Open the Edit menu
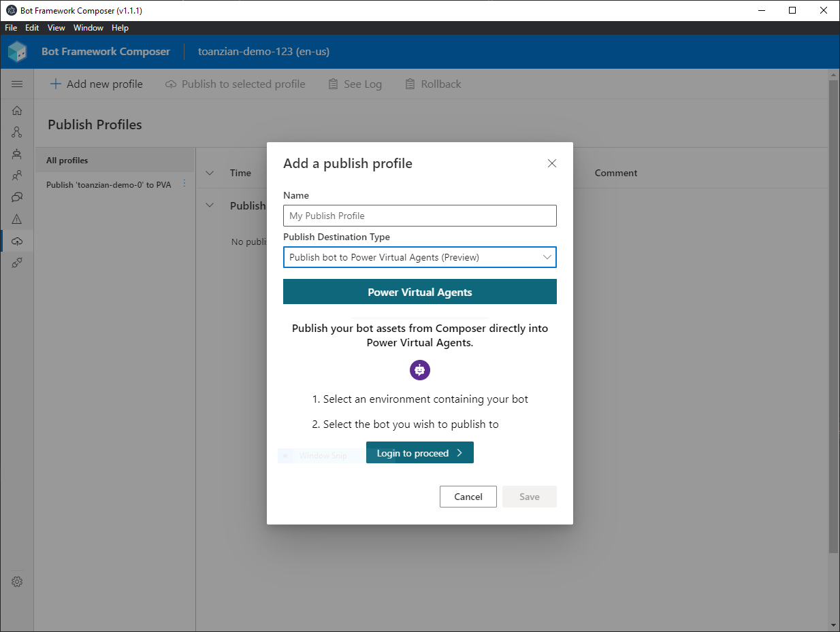Image resolution: width=840 pixels, height=632 pixels. 32,28
